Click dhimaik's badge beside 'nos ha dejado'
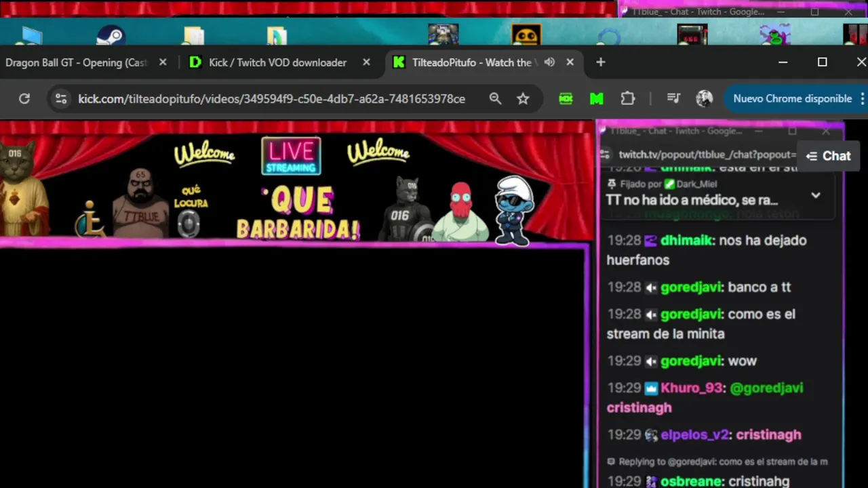The height and width of the screenshot is (488, 868). [x=650, y=241]
